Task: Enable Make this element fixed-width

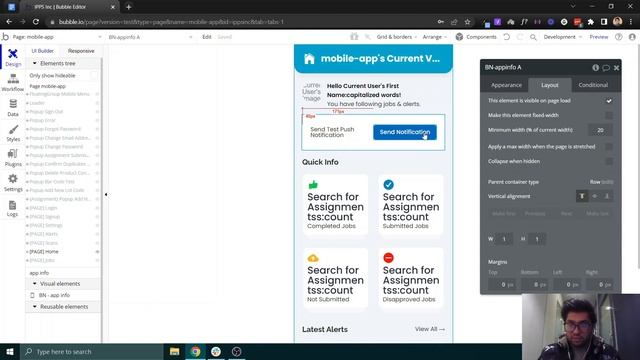Action: [609, 116]
